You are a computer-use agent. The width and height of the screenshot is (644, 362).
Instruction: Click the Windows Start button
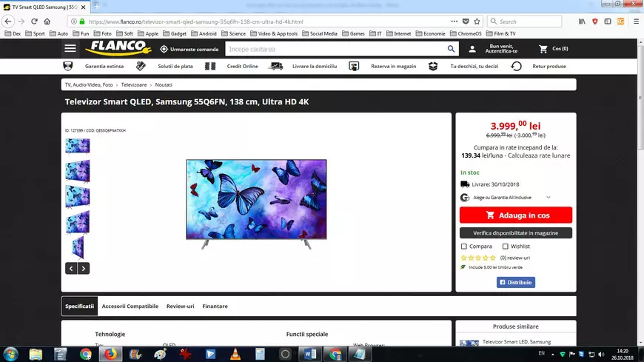tap(10, 354)
